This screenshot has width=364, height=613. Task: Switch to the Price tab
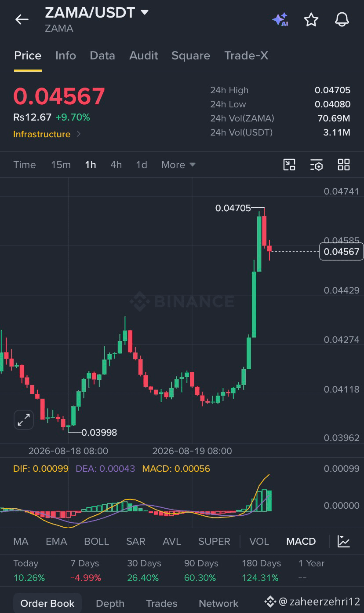[x=28, y=55]
